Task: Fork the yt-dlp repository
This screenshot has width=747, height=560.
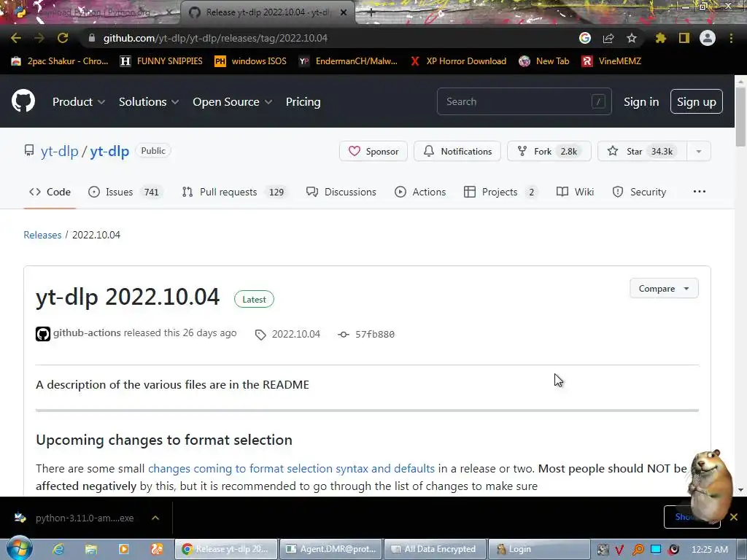Action: coord(549,152)
